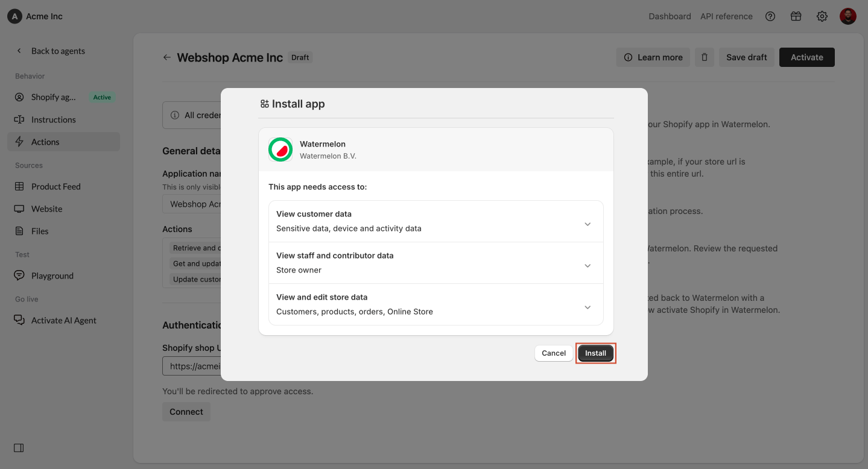Click the Activate button
Screen dimensions: 868x469
coord(807,57)
